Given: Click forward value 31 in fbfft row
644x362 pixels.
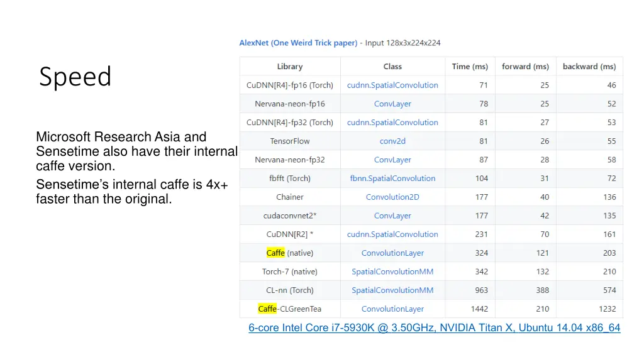Looking at the screenshot, I should (x=545, y=178).
